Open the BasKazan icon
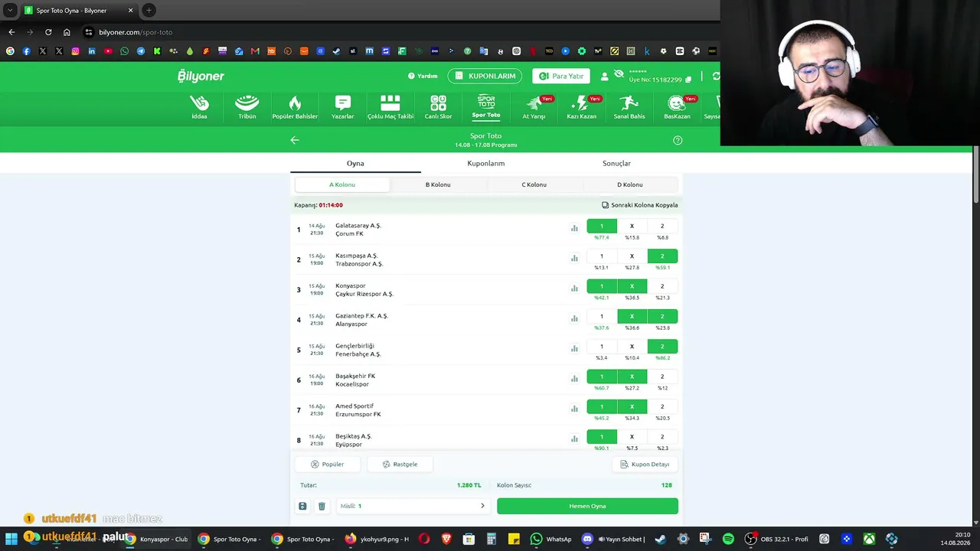980x551 pixels. 677,107
